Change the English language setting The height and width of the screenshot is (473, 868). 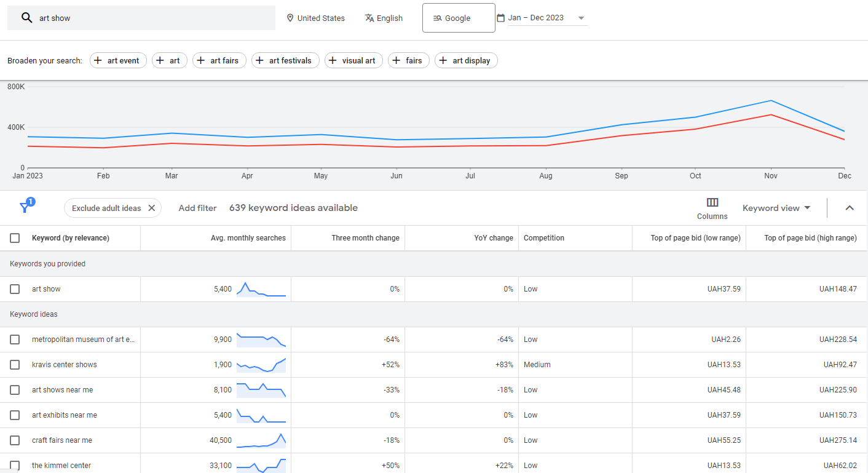click(384, 18)
